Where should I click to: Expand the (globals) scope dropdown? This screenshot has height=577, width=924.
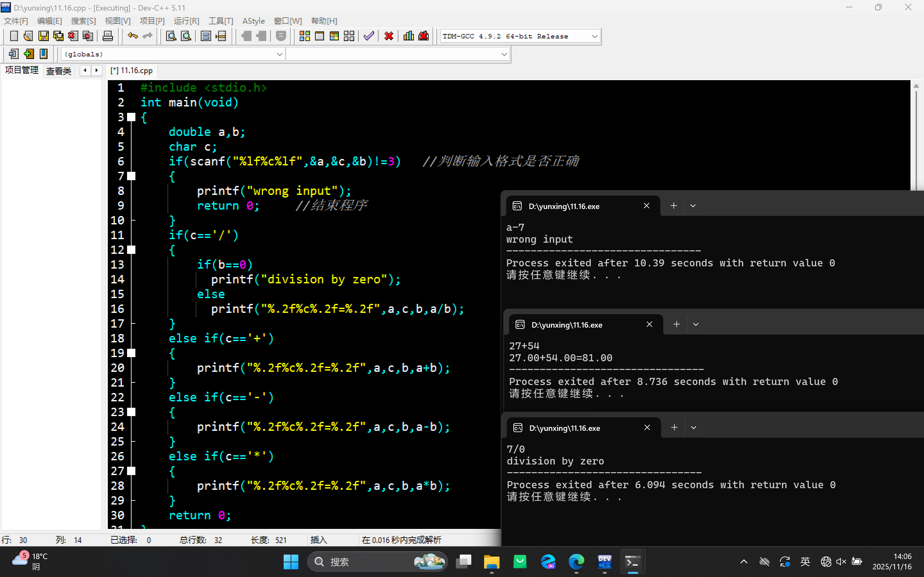coord(279,54)
